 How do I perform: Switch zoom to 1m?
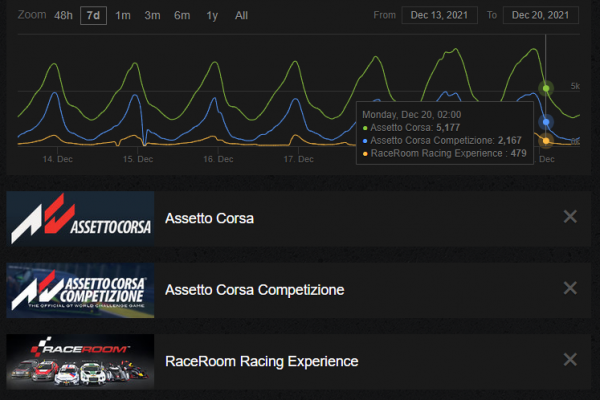123,15
